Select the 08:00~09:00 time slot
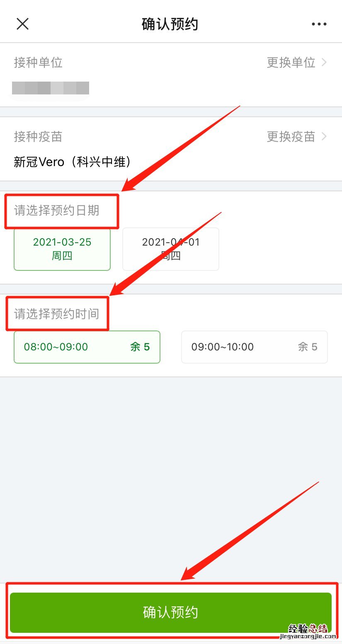 click(x=87, y=347)
